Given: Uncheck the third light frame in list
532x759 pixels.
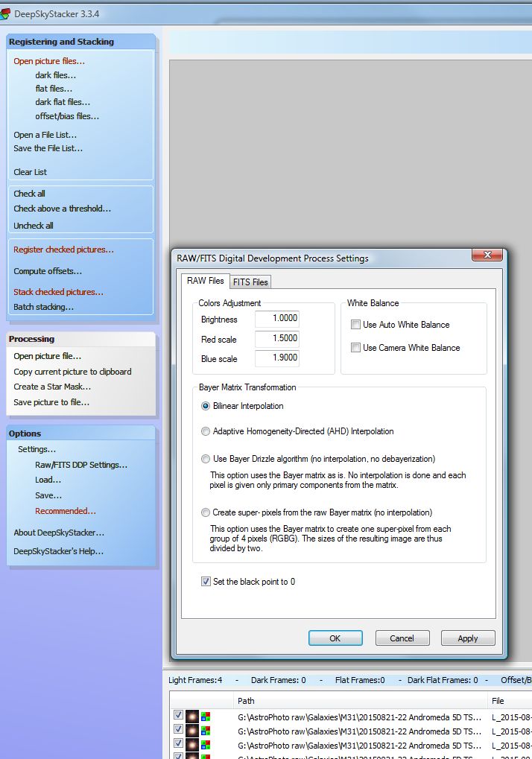Looking at the screenshot, I should [x=178, y=743].
